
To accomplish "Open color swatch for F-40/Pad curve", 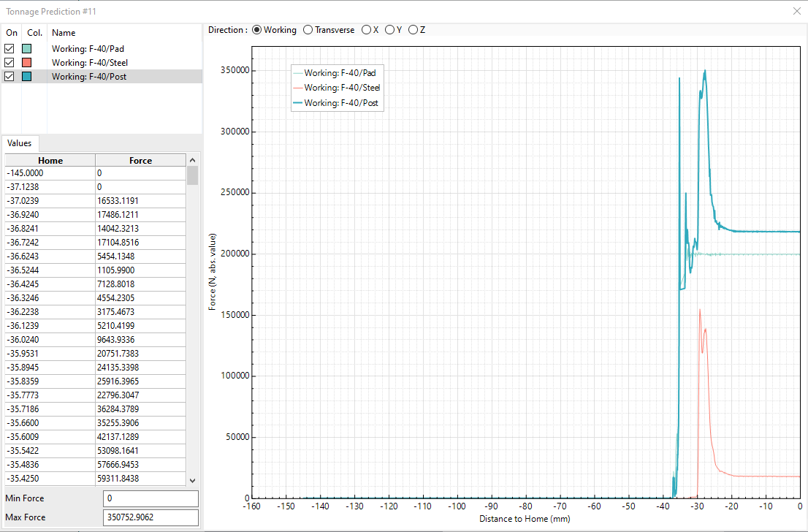I will pyautogui.click(x=27, y=48).
